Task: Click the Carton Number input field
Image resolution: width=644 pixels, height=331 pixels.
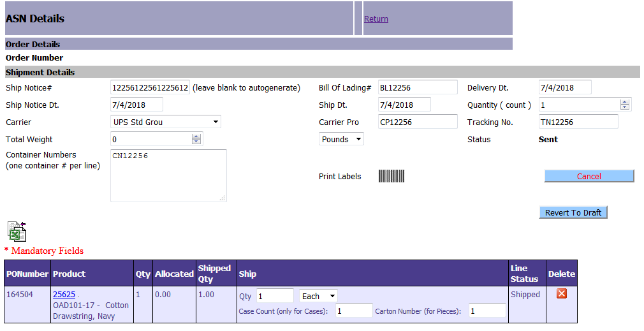Action: tap(487, 311)
